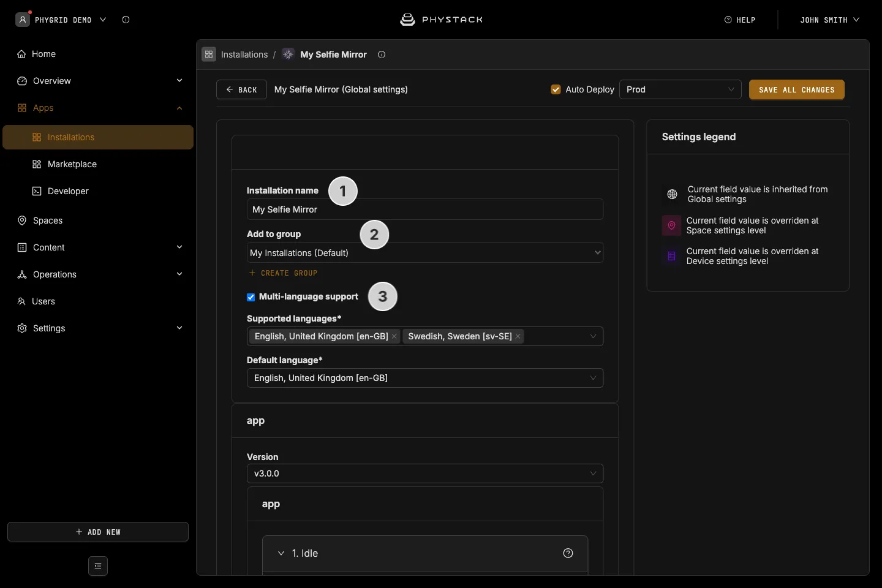Toggle the Auto Deploy checkbox
The width and height of the screenshot is (882, 588).
556,89
